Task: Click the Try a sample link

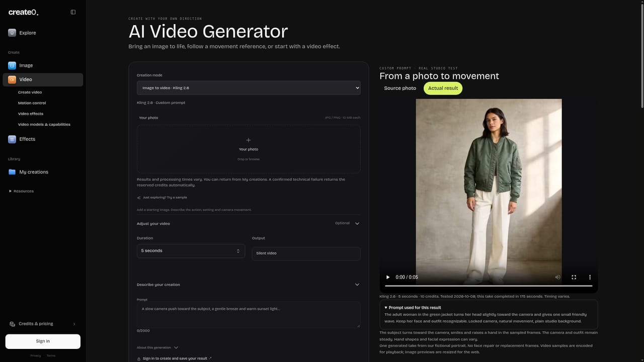Action: (165, 198)
